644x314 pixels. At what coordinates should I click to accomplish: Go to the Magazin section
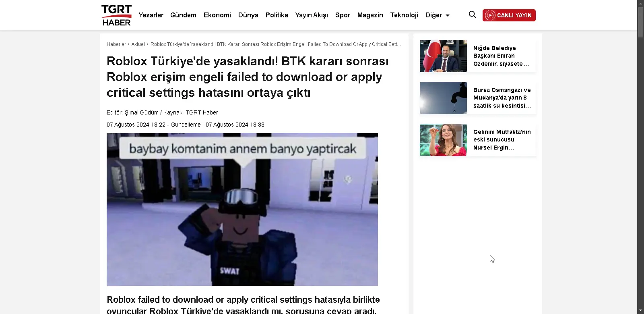click(370, 15)
